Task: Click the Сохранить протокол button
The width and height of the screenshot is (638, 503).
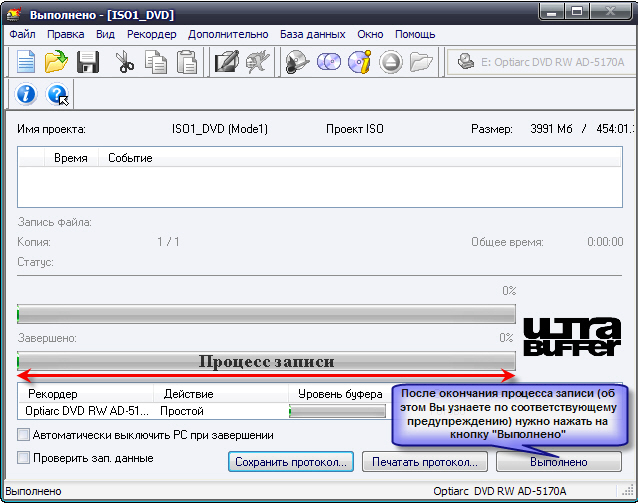Action: click(x=290, y=462)
